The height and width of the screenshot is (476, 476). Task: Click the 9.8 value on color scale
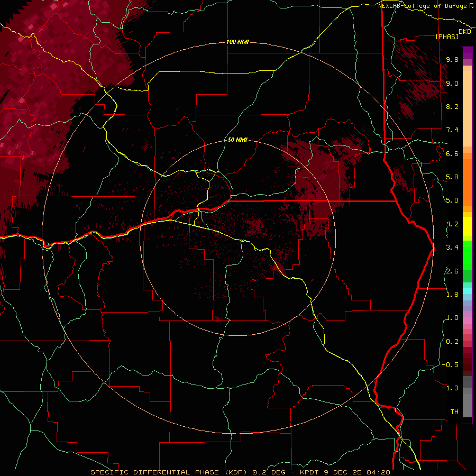(452, 59)
